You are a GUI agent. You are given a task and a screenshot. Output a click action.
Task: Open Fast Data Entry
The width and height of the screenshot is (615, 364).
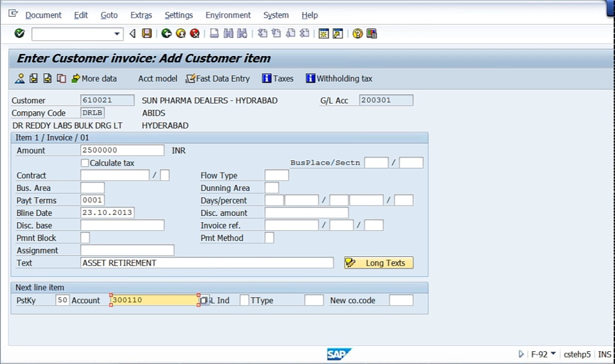218,79
